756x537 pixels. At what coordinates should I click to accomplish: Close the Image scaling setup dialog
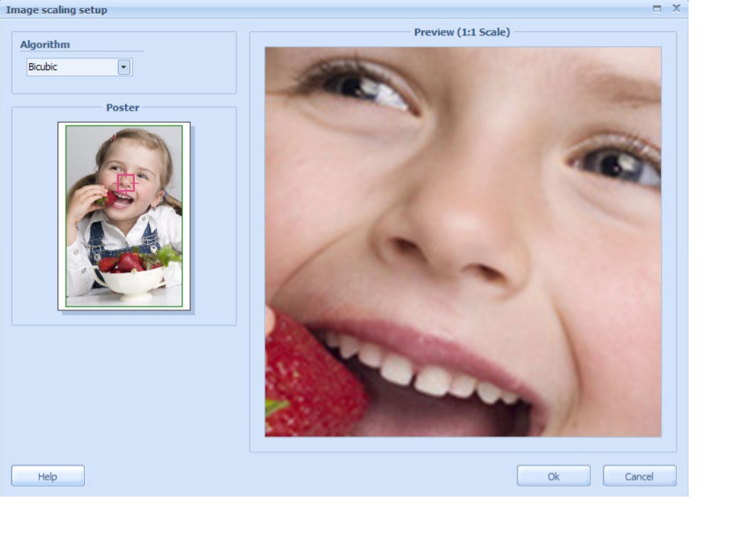(x=676, y=9)
